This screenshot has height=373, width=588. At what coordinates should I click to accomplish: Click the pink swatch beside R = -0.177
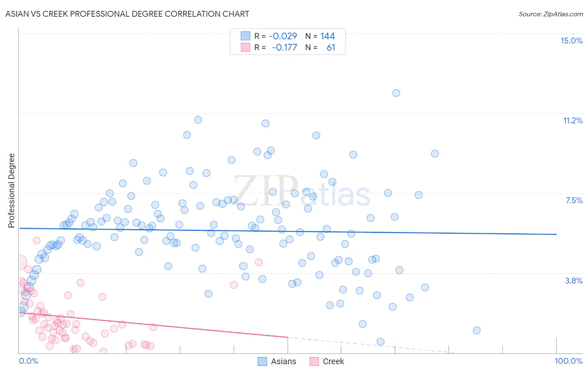(245, 47)
